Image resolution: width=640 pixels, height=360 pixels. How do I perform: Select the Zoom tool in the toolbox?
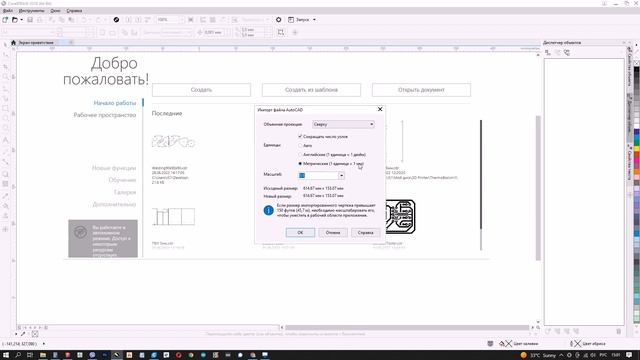6,76
